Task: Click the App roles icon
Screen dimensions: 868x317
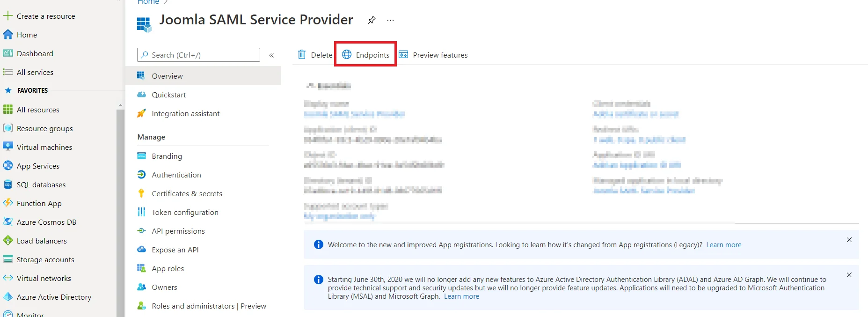Action: coord(141,268)
